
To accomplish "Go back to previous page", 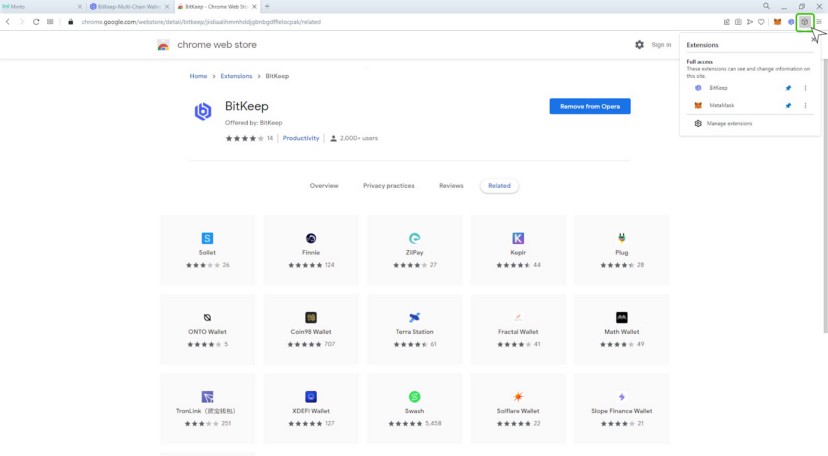I will pos(7,22).
